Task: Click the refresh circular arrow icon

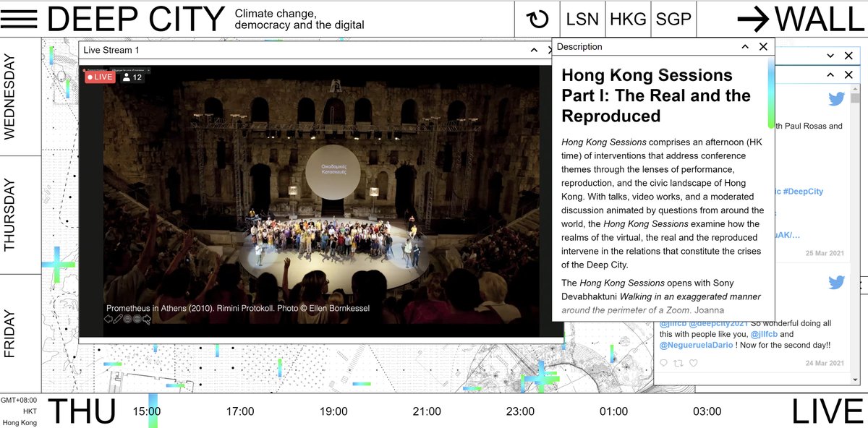Action: tap(537, 20)
